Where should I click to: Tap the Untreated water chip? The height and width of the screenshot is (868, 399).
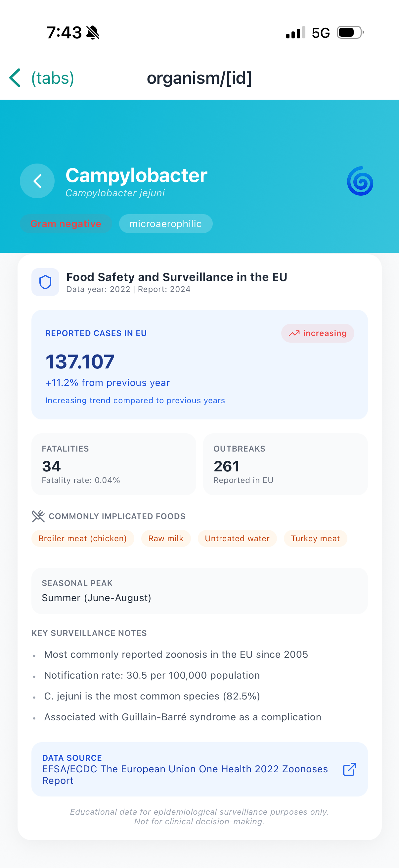(x=237, y=539)
